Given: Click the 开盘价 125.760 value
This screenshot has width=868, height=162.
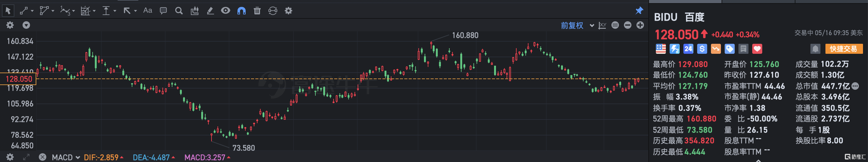Looking at the screenshot, I should click(x=764, y=64).
